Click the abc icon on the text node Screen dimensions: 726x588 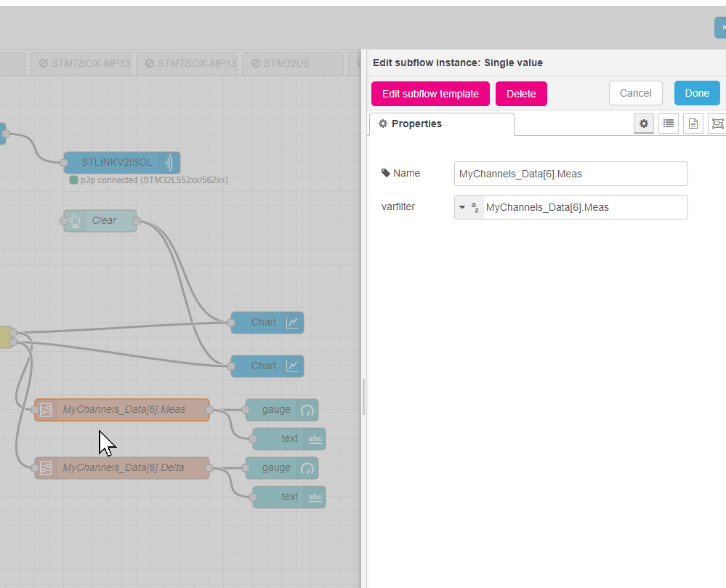click(x=315, y=438)
